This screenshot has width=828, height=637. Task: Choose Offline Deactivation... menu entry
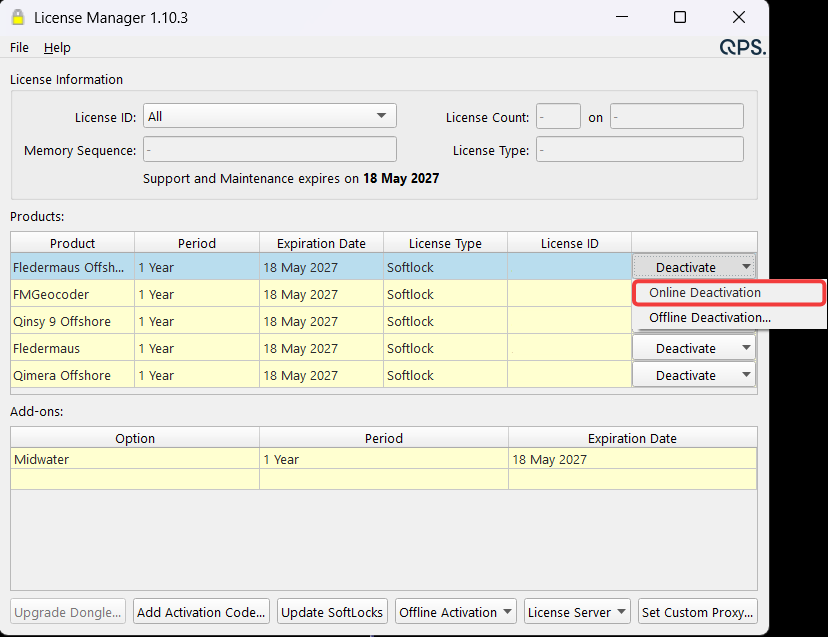click(x=710, y=317)
